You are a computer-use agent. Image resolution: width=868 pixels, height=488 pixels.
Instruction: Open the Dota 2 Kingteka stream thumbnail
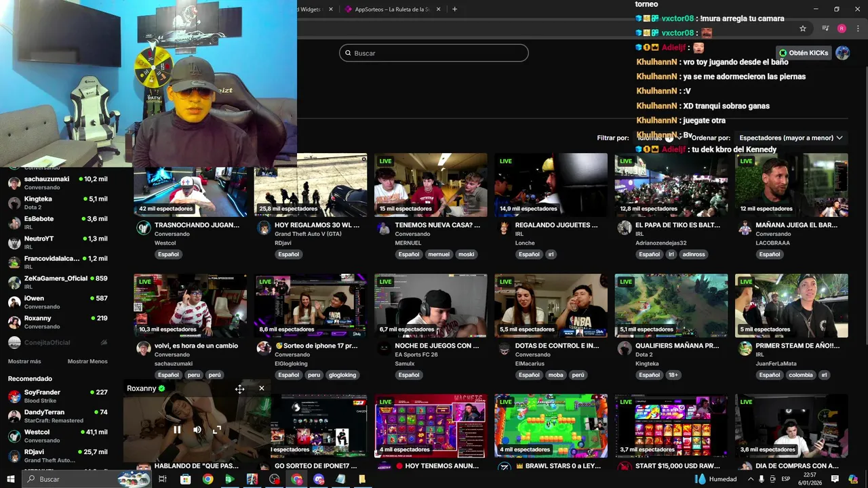[671, 306]
